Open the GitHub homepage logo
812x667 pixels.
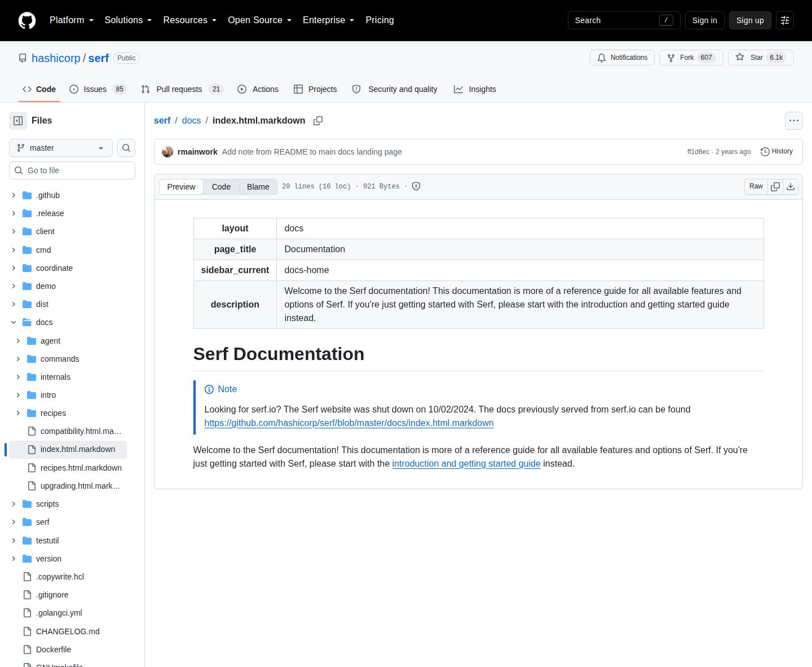point(27,20)
